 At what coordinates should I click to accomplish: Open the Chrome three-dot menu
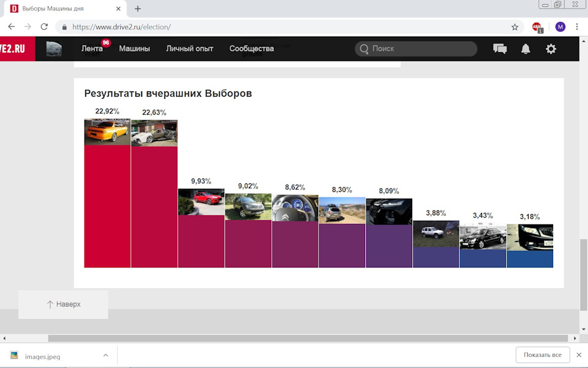coord(577,26)
